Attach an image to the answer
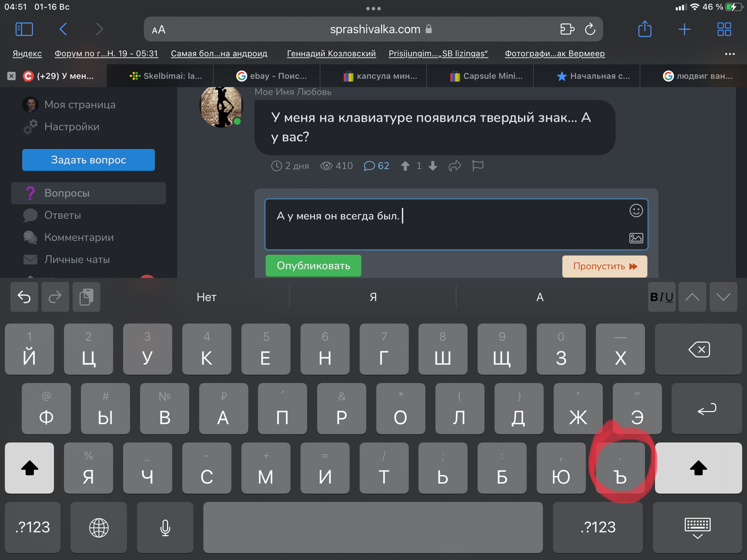This screenshot has height=560, width=747. tap(636, 238)
